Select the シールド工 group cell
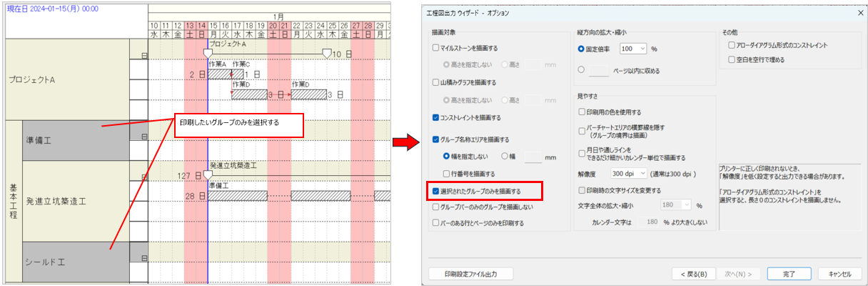The width and height of the screenshot is (868, 286). pyautogui.click(x=76, y=262)
